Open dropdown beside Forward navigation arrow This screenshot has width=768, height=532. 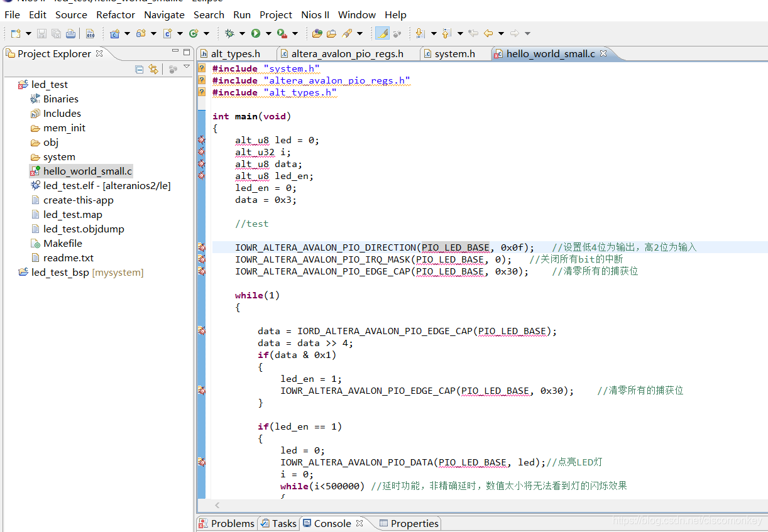[527, 34]
